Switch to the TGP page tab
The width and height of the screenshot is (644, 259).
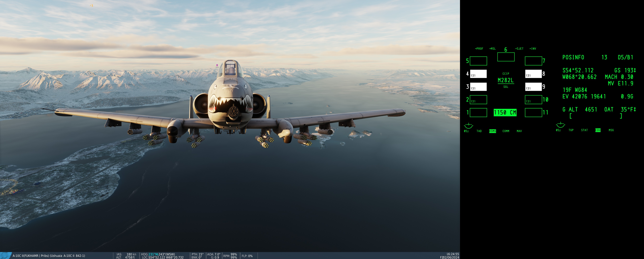571,130
